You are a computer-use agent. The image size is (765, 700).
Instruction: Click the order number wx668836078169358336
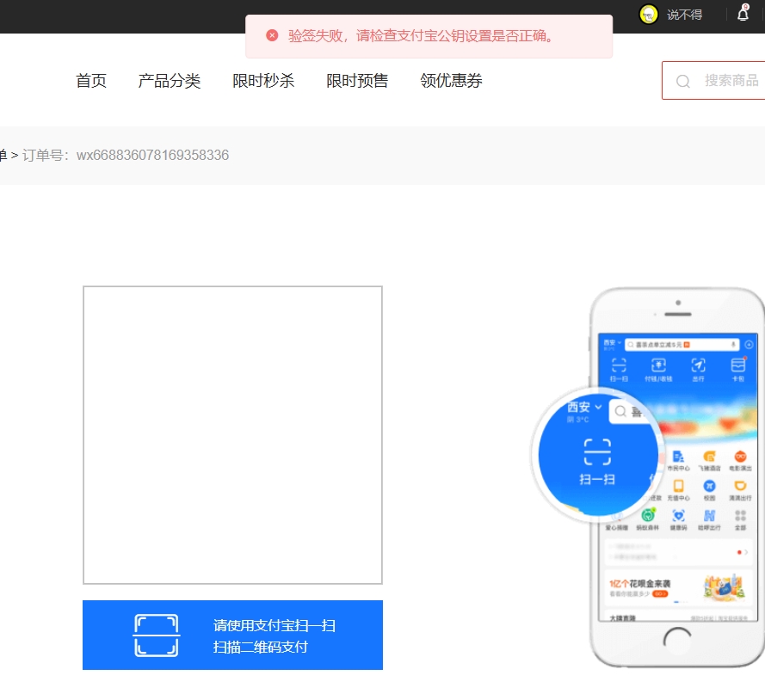tap(152, 155)
